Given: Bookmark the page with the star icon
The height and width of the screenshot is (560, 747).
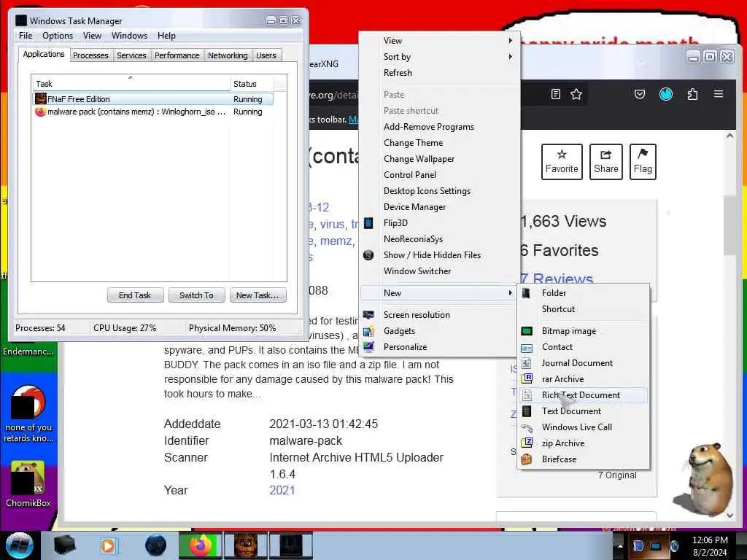Looking at the screenshot, I should 576,94.
